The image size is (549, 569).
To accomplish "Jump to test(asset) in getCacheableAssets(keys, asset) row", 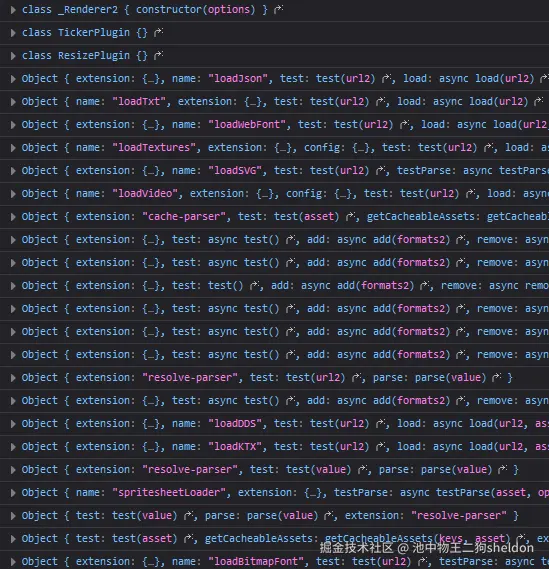I will tap(188, 539).
